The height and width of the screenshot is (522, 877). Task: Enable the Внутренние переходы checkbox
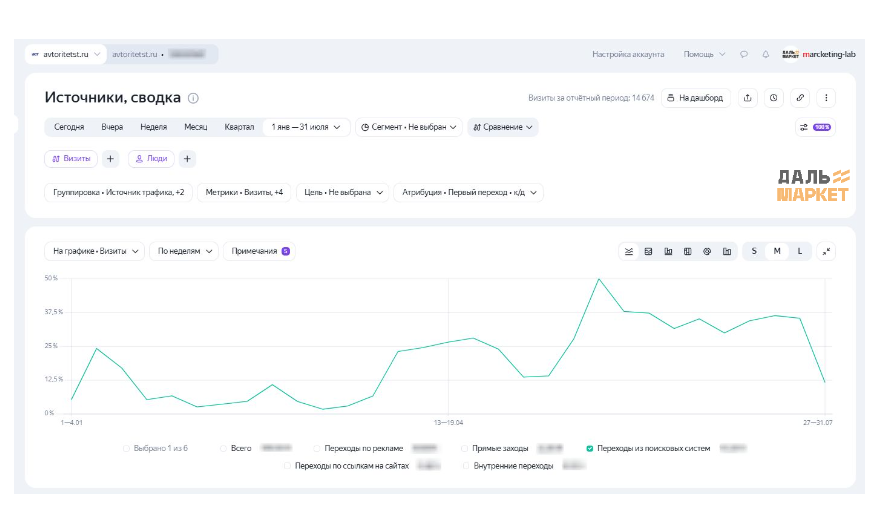465,466
